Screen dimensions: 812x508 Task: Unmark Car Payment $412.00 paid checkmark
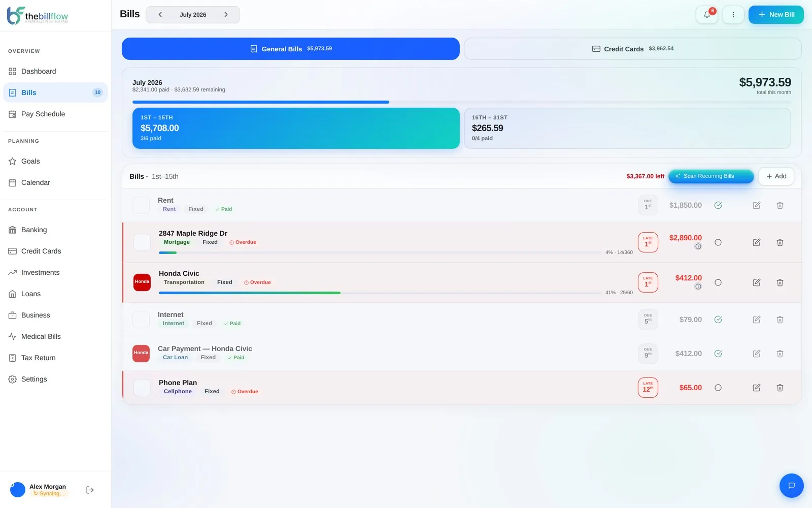click(x=718, y=354)
